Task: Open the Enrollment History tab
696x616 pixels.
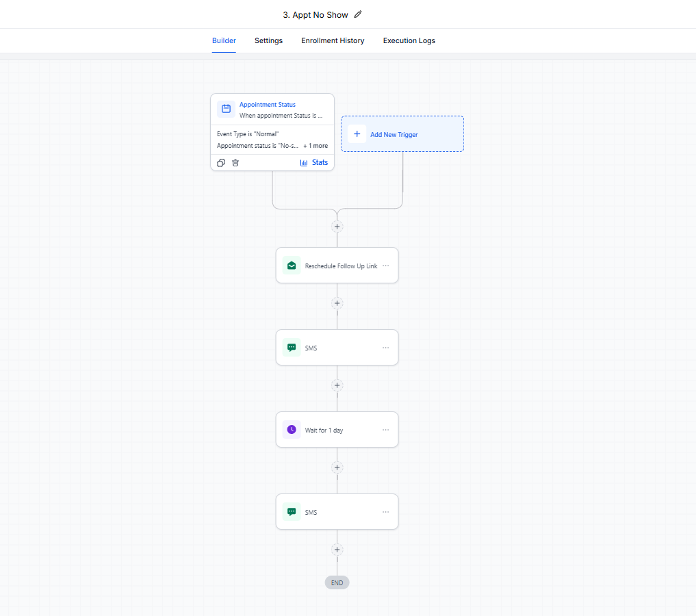Action: pyautogui.click(x=333, y=40)
